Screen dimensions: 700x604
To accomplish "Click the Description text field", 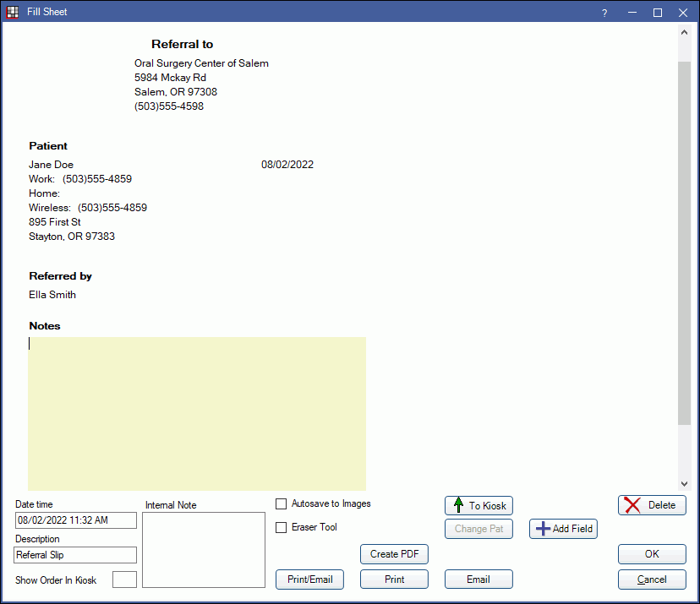I will click(x=75, y=555).
